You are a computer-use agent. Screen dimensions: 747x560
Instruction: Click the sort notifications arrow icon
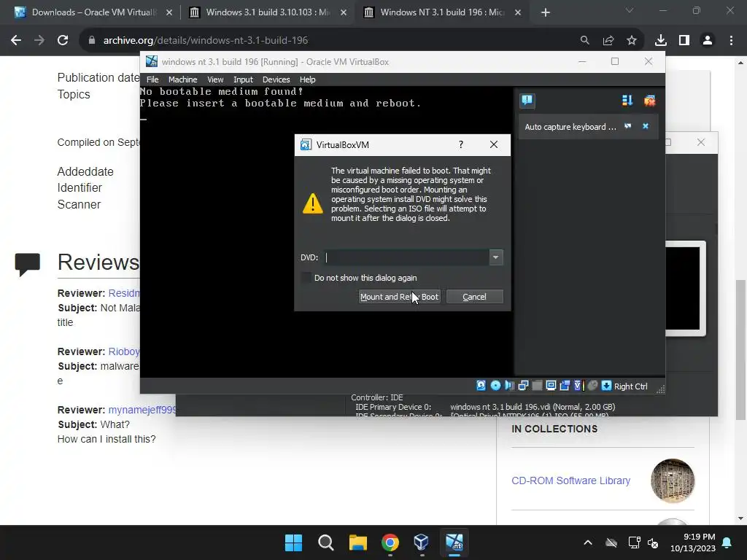[x=627, y=101]
